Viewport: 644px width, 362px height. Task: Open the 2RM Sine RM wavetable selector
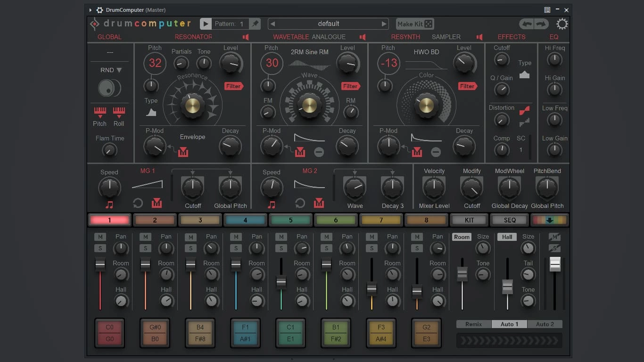pyautogui.click(x=310, y=52)
